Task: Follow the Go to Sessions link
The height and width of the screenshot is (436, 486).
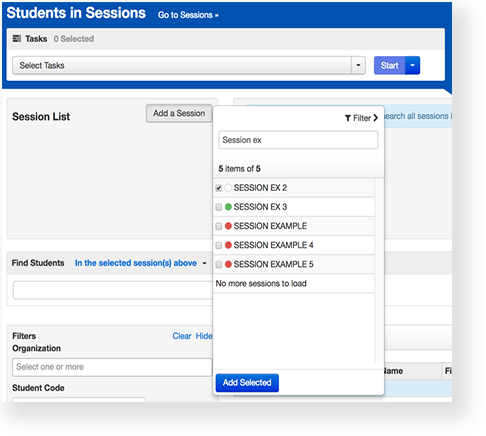Action: click(x=188, y=15)
